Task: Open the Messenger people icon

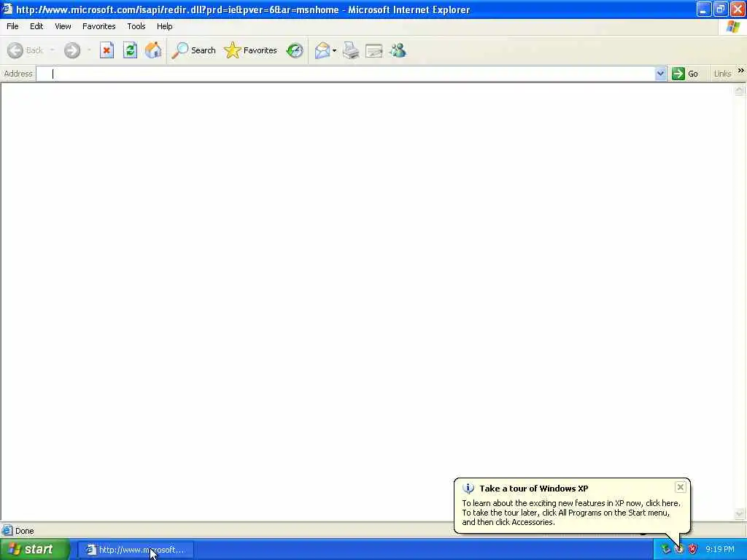Action: tap(398, 50)
